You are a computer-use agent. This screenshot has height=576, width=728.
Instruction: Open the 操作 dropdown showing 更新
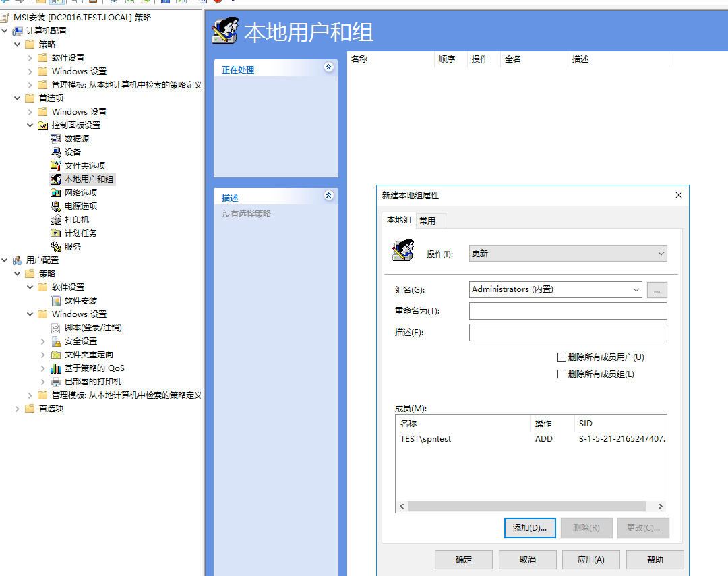[x=568, y=254]
